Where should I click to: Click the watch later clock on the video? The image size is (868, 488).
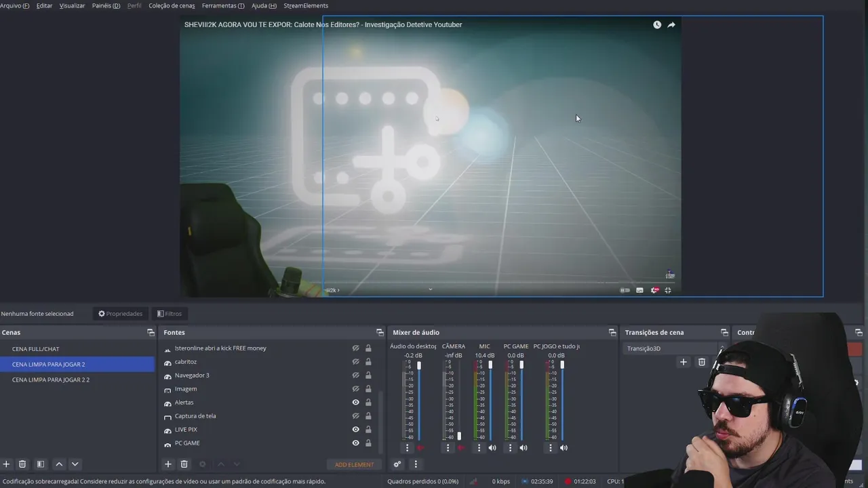(x=657, y=25)
